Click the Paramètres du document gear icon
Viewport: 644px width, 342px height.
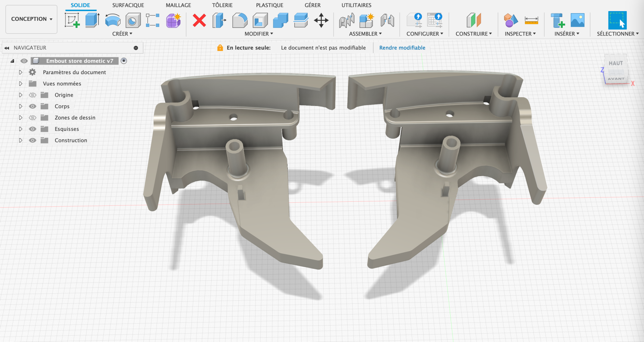pyautogui.click(x=33, y=72)
